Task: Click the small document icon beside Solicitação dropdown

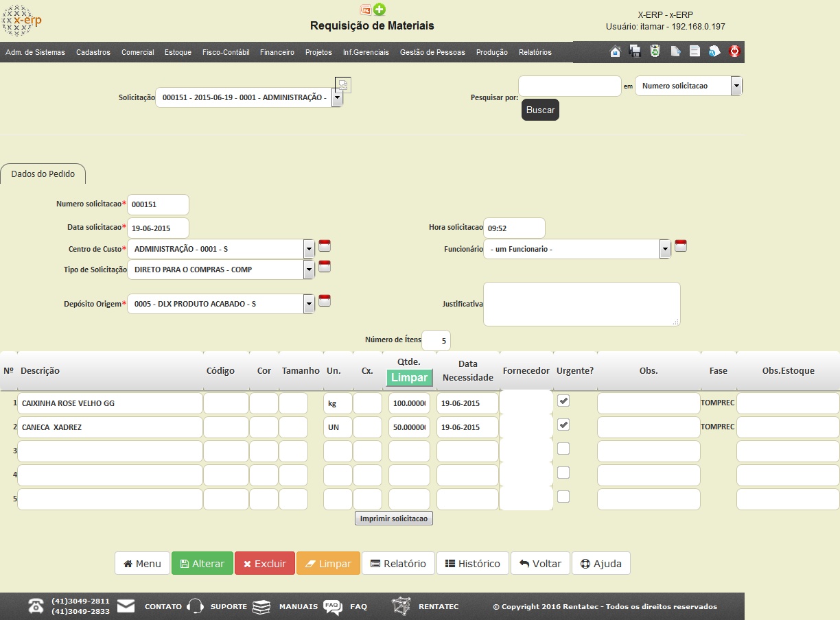Action: pyautogui.click(x=343, y=85)
